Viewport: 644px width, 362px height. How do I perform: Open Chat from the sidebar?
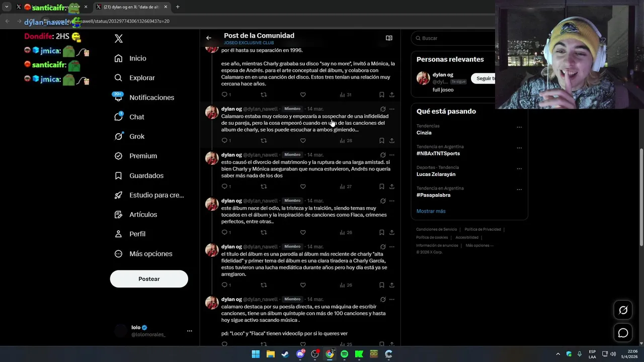point(129,117)
